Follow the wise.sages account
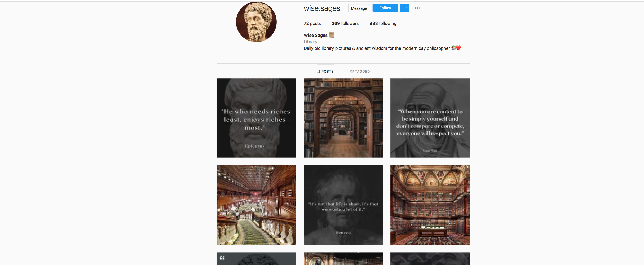This screenshot has width=644, height=265. point(385,8)
